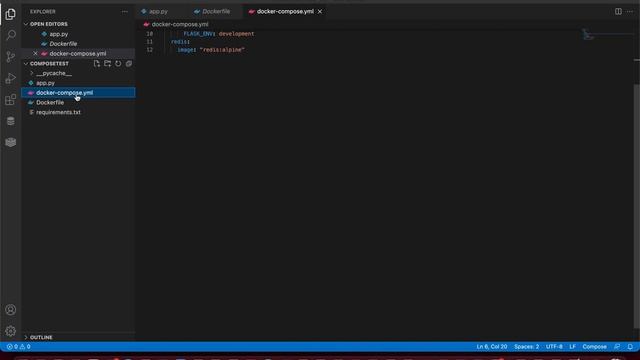Screen dimensions: 640x360
Task: Open the database view icon in activity bar
Action: (11, 121)
